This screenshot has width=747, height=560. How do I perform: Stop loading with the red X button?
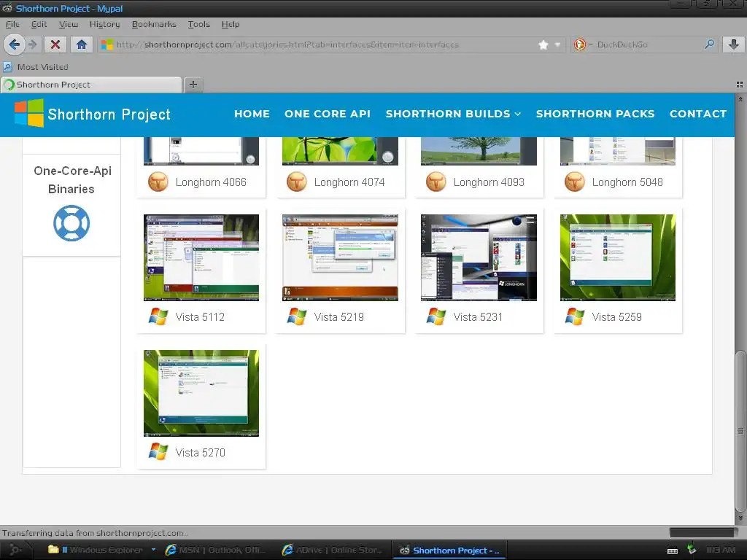(55, 44)
